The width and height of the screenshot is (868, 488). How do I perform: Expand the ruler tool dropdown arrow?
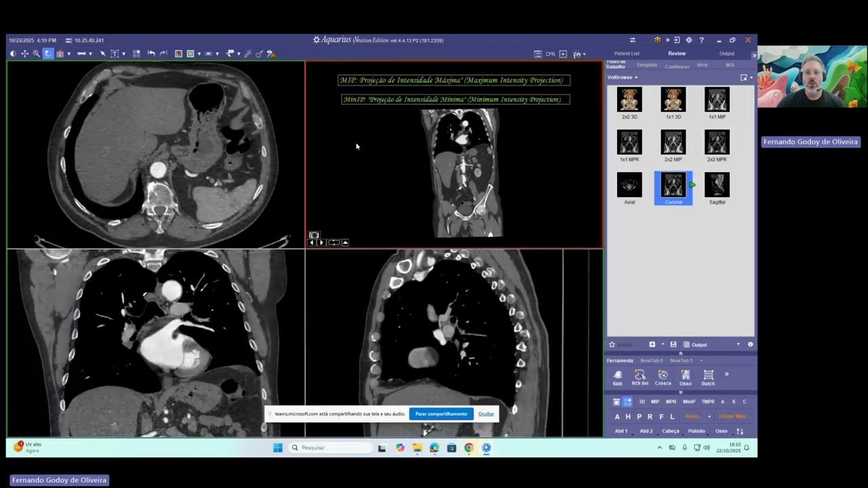pyautogui.click(x=90, y=54)
